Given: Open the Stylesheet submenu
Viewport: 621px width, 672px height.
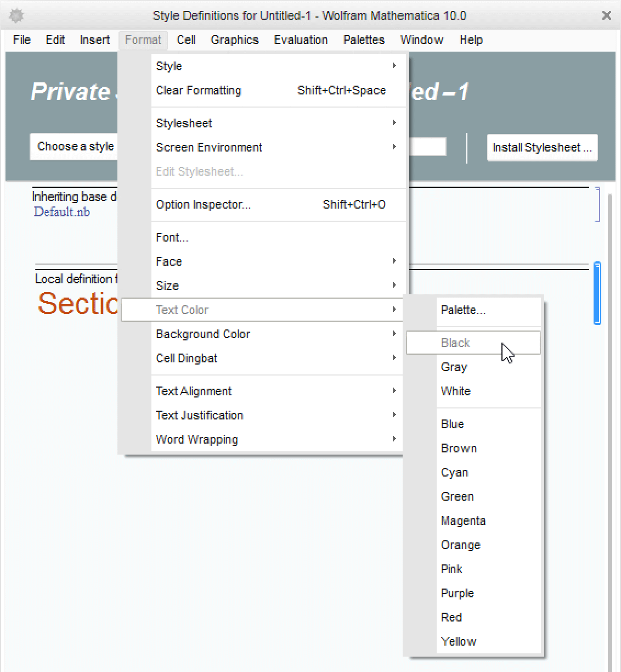Looking at the screenshot, I should (184, 123).
